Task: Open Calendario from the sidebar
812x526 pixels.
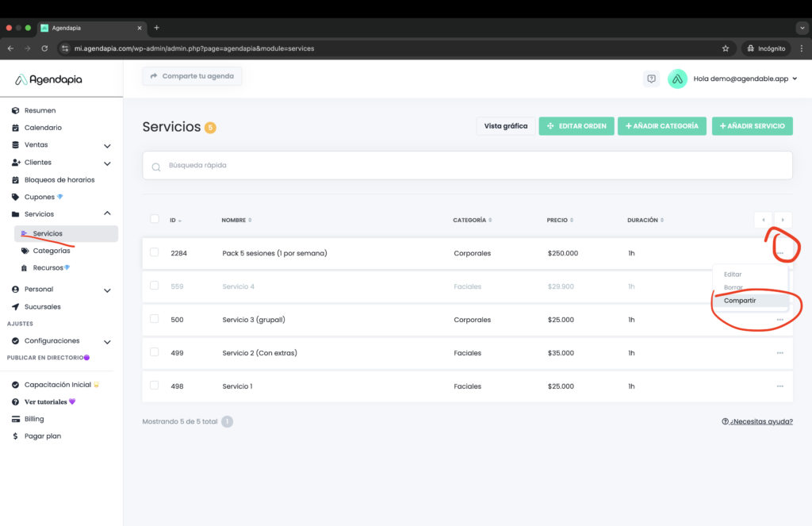Action: (43, 128)
